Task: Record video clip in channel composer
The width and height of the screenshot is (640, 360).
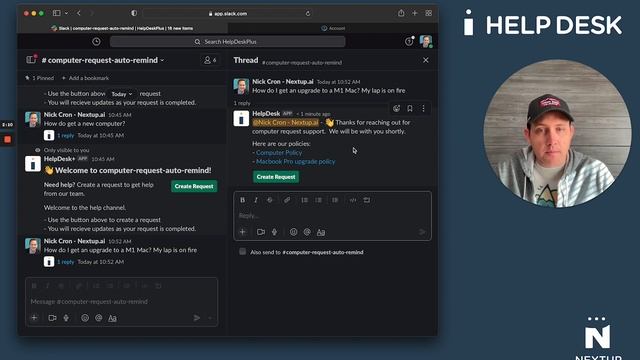Action: (52, 318)
